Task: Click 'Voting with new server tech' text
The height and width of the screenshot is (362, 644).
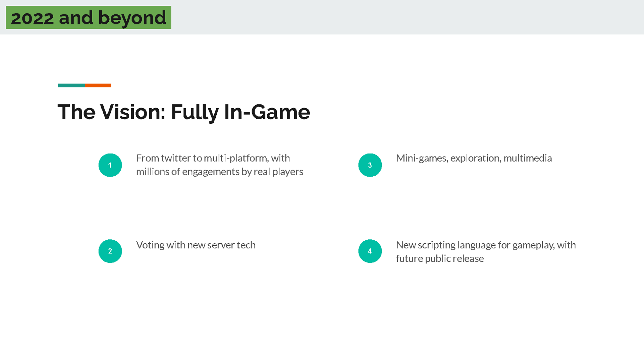Action: (x=196, y=245)
